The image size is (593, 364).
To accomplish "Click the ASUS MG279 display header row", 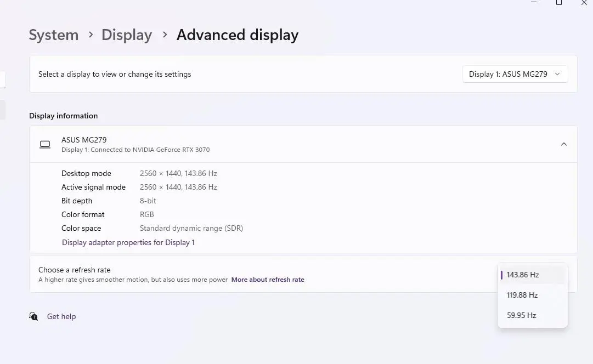I will click(x=303, y=144).
